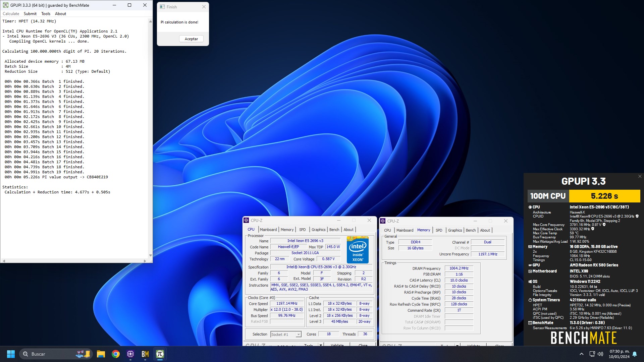Open the Start menu Windows logo
The height and width of the screenshot is (362, 644).
(11, 354)
